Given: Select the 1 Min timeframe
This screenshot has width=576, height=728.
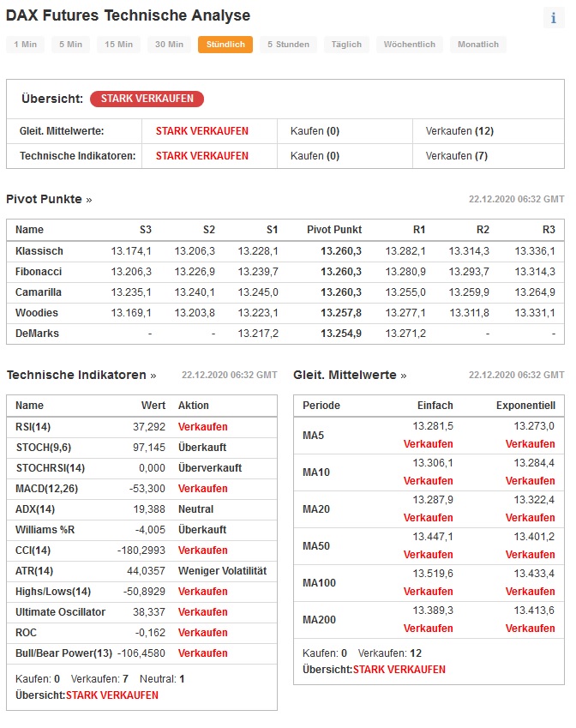Looking at the screenshot, I should point(24,44).
